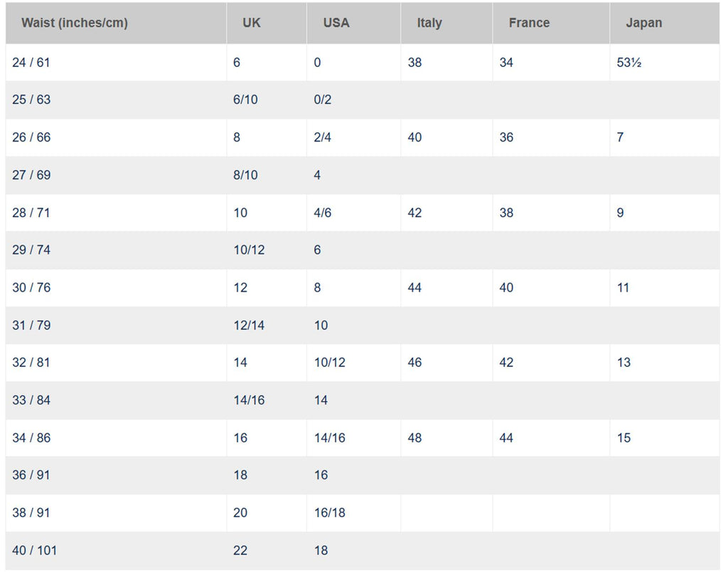Select the "40 / 101" waist cell
The width and height of the screenshot is (728, 576).
(x=34, y=550)
